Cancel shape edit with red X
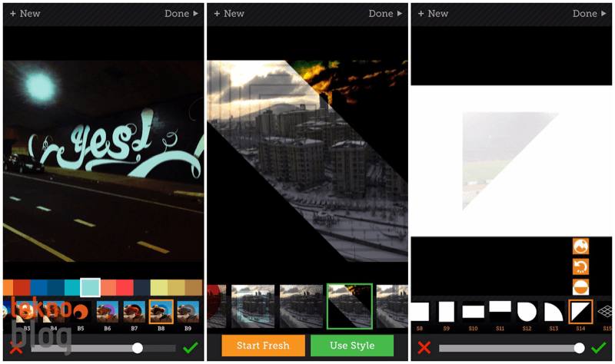 (424, 348)
